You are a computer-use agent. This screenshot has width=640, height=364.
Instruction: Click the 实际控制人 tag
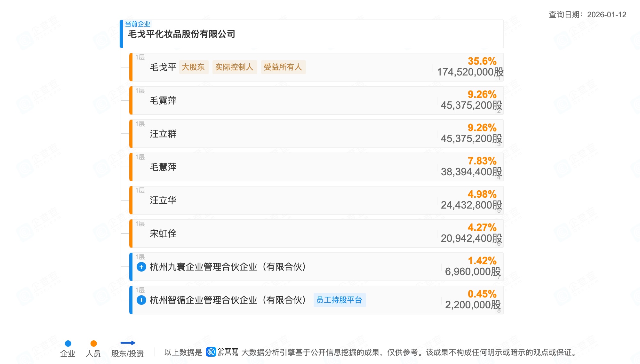234,67
